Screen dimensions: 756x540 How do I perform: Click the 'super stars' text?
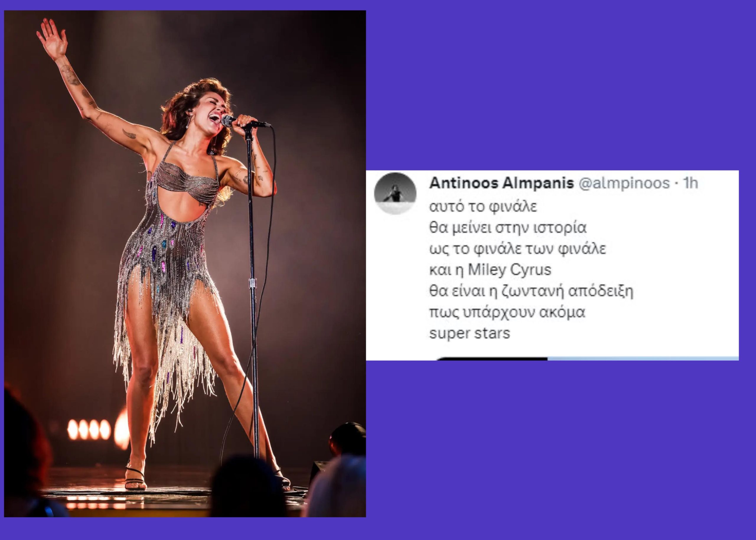pos(470,334)
